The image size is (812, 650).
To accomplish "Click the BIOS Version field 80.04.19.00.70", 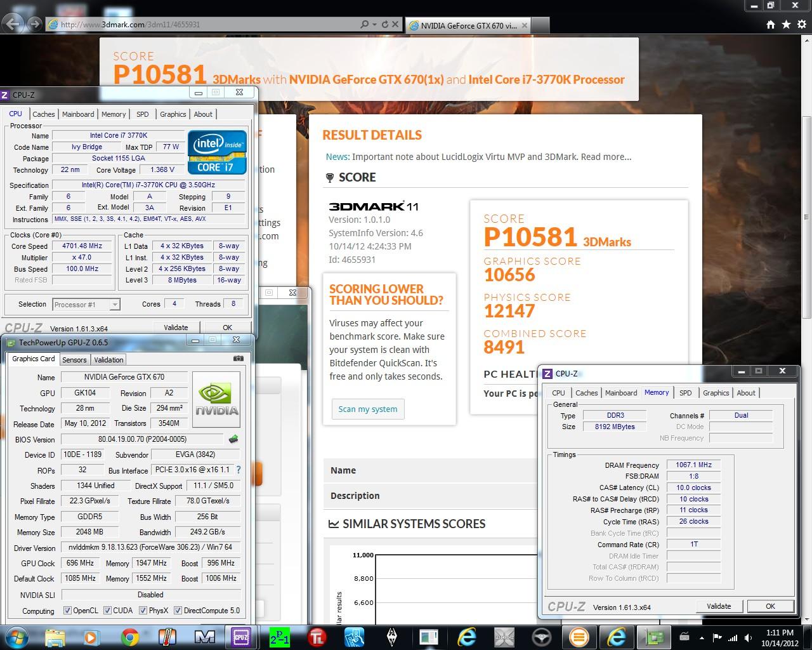I will tap(143, 439).
